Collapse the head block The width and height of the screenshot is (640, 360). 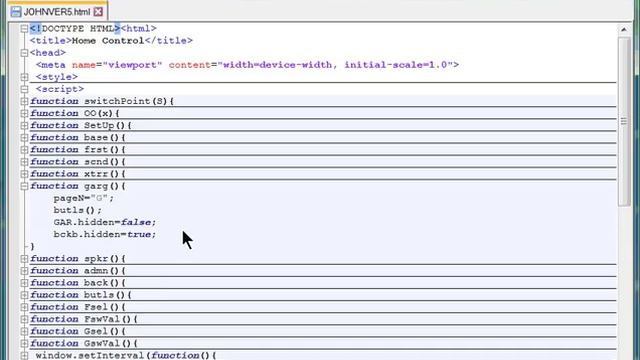pos(24,53)
